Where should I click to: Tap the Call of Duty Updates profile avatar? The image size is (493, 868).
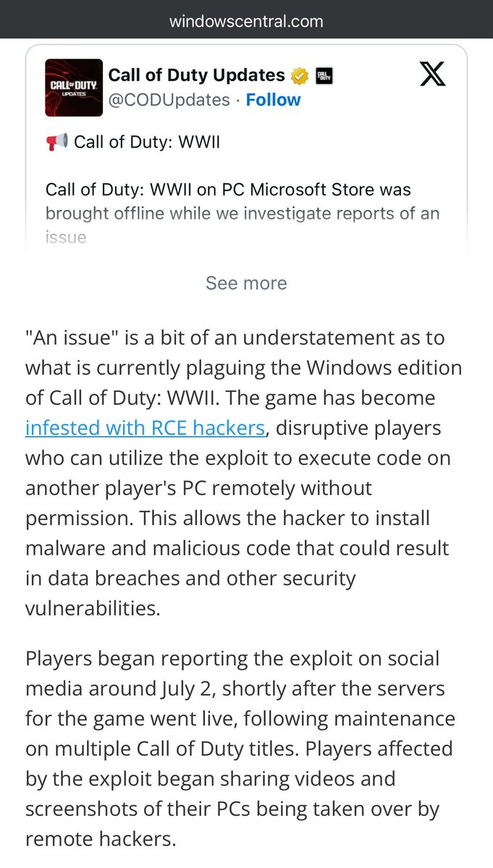tap(74, 88)
